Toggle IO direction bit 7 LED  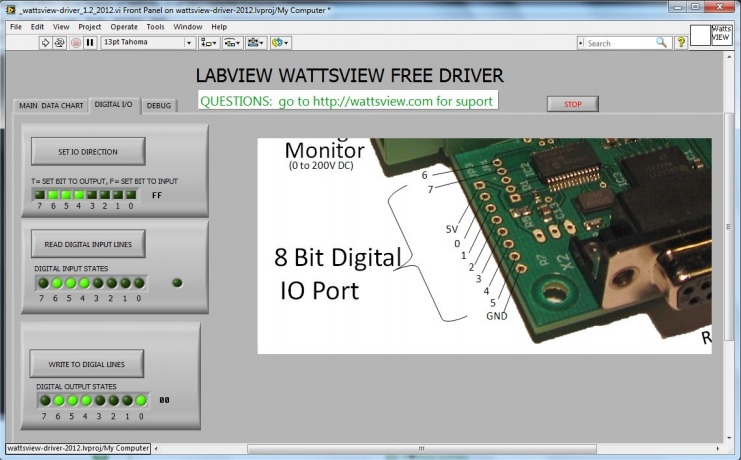(x=40, y=194)
